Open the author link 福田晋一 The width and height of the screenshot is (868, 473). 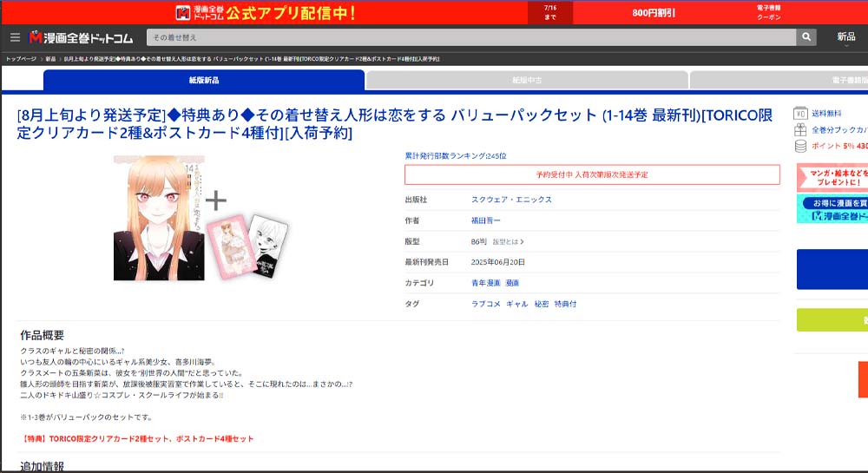[485, 220]
